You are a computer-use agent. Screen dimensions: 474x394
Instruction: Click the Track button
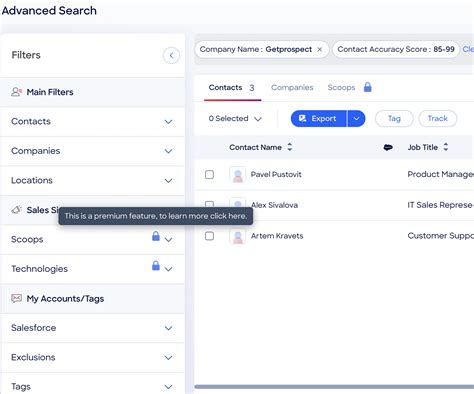click(438, 119)
